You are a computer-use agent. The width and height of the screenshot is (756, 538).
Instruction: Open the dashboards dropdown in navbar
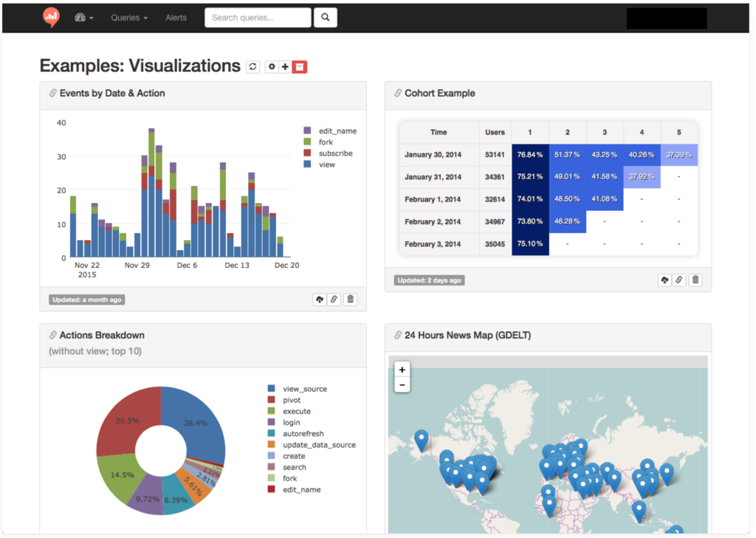(84, 18)
